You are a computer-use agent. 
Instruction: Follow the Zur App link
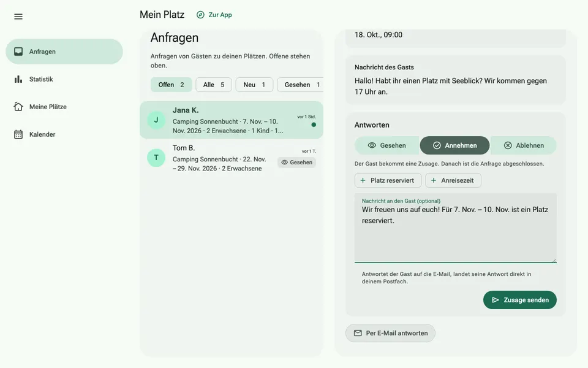[x=214, y=15]
